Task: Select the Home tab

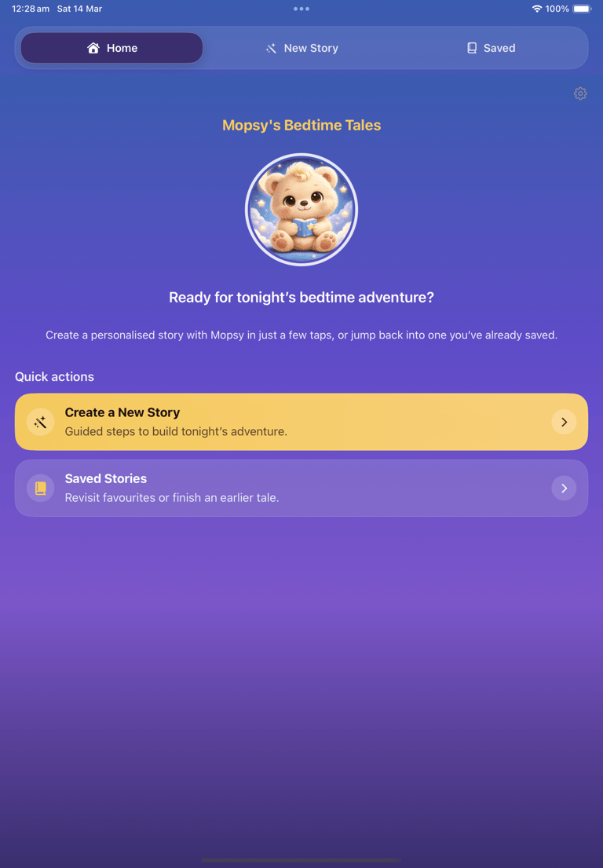Action: pos(111,48)
